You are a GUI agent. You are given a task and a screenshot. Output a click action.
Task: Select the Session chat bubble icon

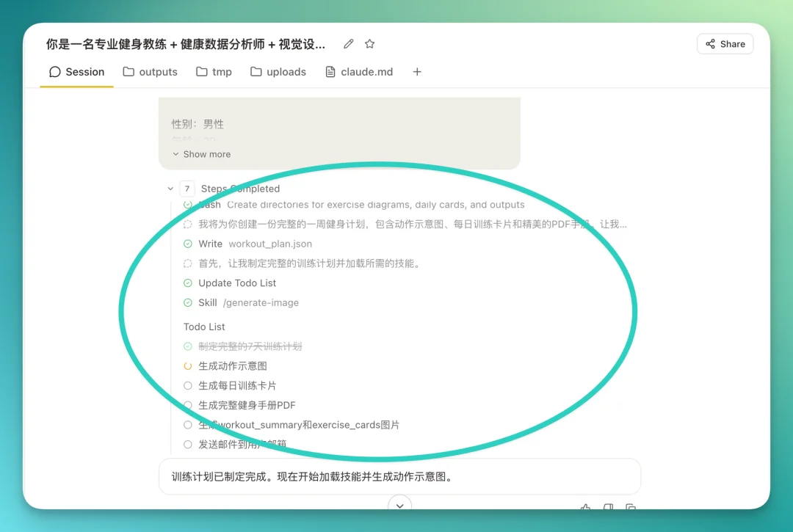pyautogui.click(x=54, y=71)
